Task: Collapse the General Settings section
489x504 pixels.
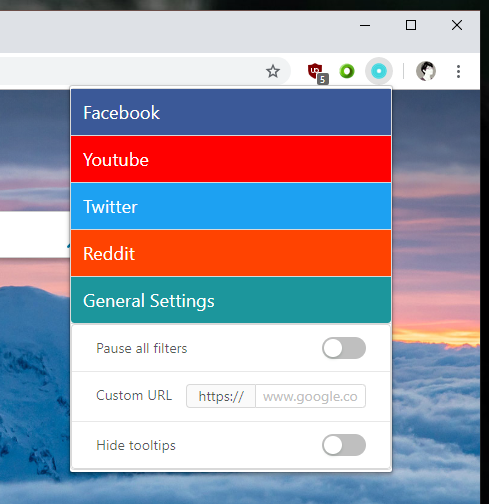Action: 231,300
